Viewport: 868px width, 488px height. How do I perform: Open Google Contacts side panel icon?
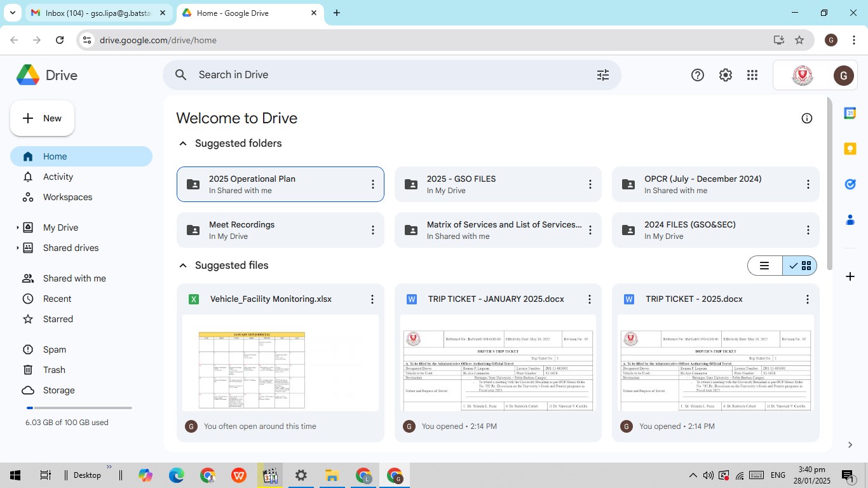(x=850, y=220)
